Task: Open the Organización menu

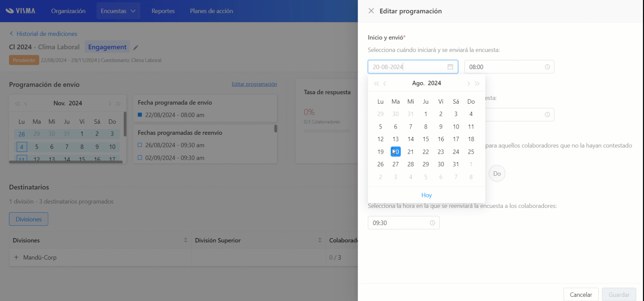Action: [68, 11]
